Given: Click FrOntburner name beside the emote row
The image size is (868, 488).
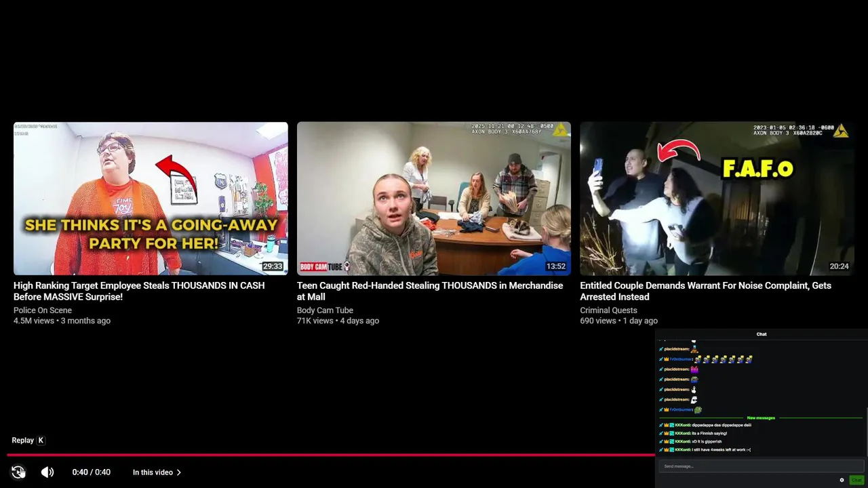Looking at the screenshot, I should pyautogui.click(x=681, y=359).
